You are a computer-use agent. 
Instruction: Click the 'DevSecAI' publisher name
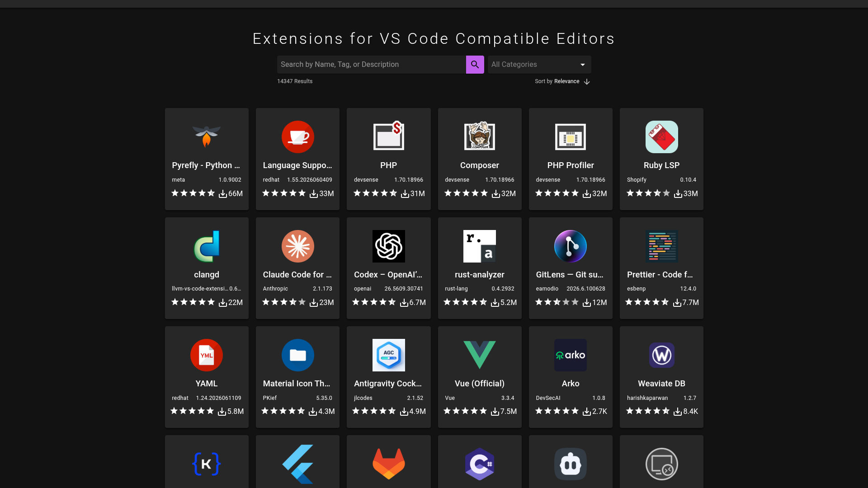(x=548, y=398)
